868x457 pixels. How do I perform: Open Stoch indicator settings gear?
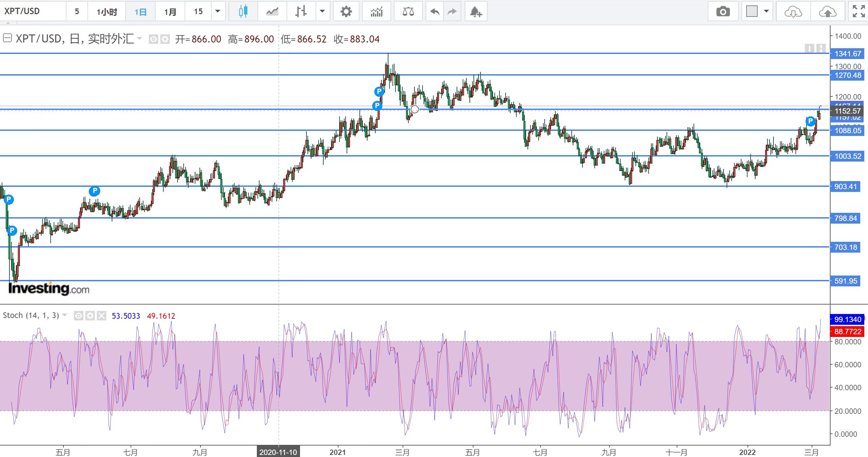coord(90,316)
